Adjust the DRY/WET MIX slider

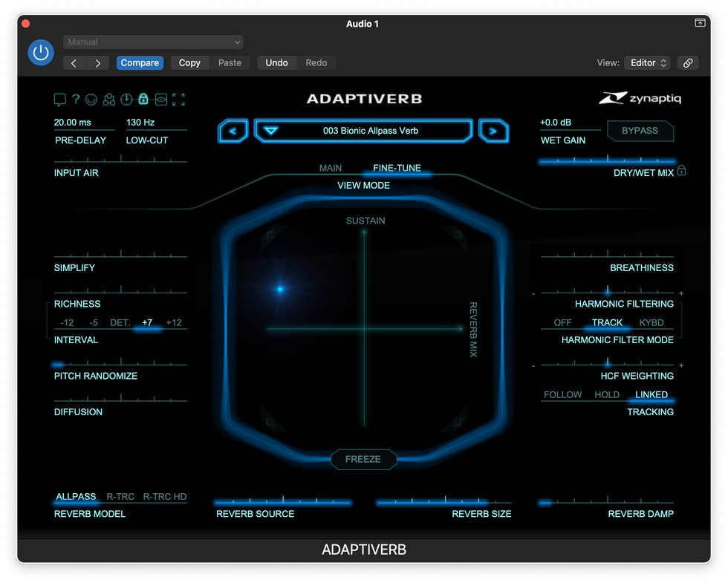click(608, 160)
